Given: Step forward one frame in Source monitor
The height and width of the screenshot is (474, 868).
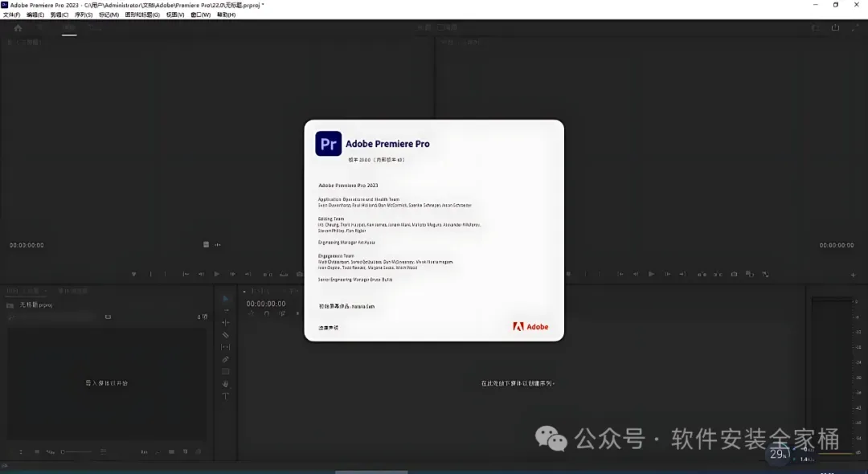Looking at the screenshot, I should click(232, 274).
